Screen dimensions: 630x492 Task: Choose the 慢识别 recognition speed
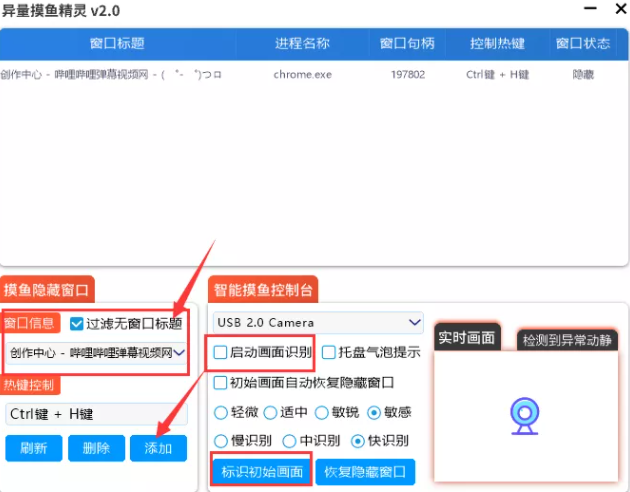tap(221, 441)
